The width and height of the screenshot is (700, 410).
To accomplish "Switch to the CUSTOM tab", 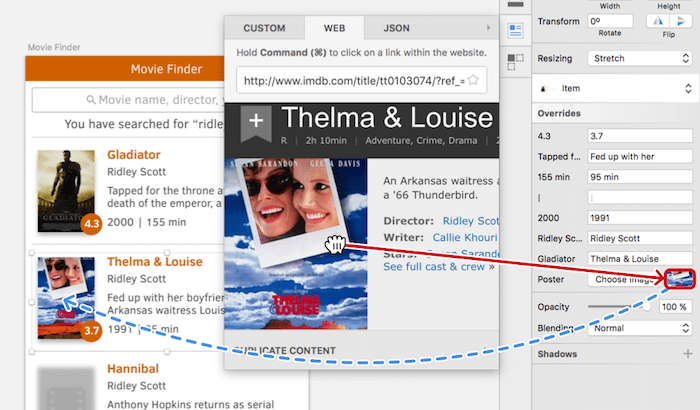I will point(264,28).
